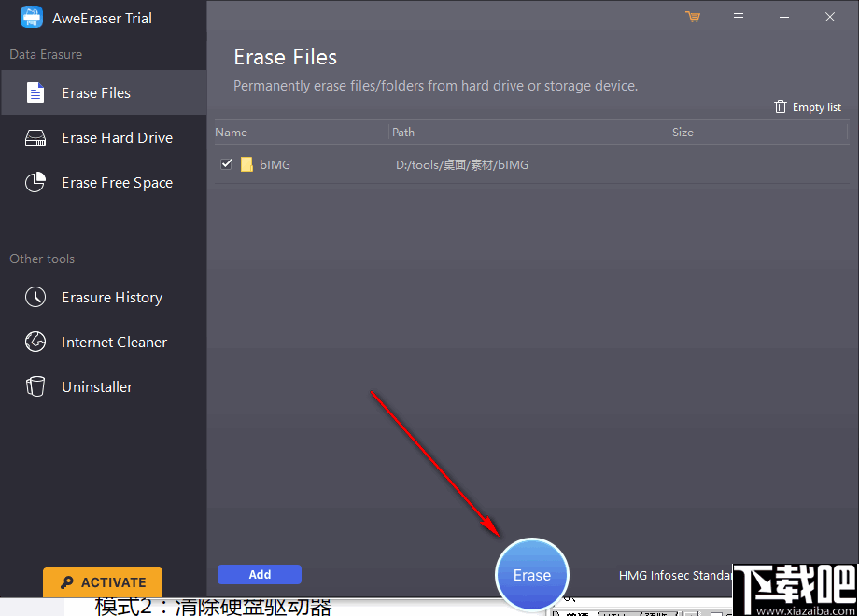Uncheck the bIMG folder checkbox
Screen dimensions: 859x616
[x=226, y=164]
